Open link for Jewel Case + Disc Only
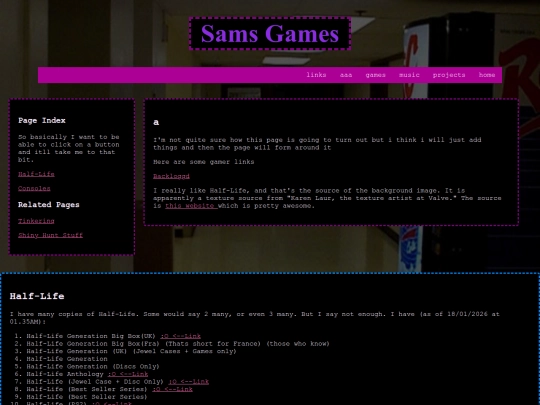 [x=188, y=382]
